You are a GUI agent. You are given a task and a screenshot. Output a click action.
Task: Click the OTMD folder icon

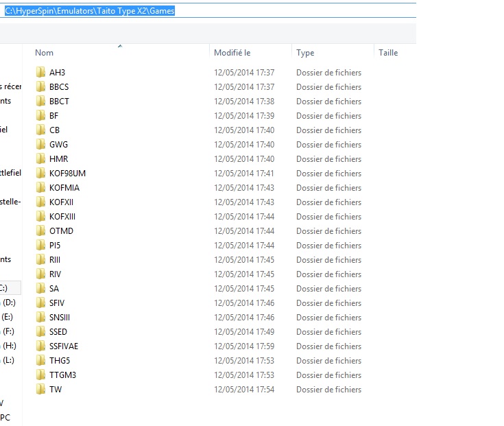click(40, 231)
